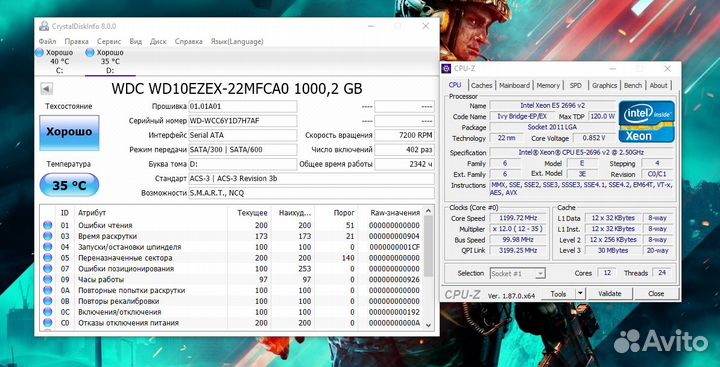Click the Tools button in CPU-Z
The width and height of the screenshot is (720, 367).
(558, 294)
